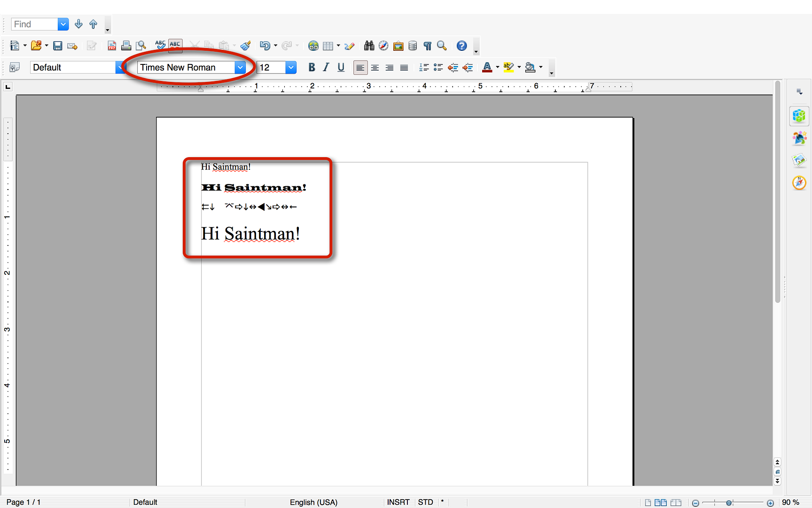Open the table size dropdown arrow
812x508 pixels.
coord(338,46)
